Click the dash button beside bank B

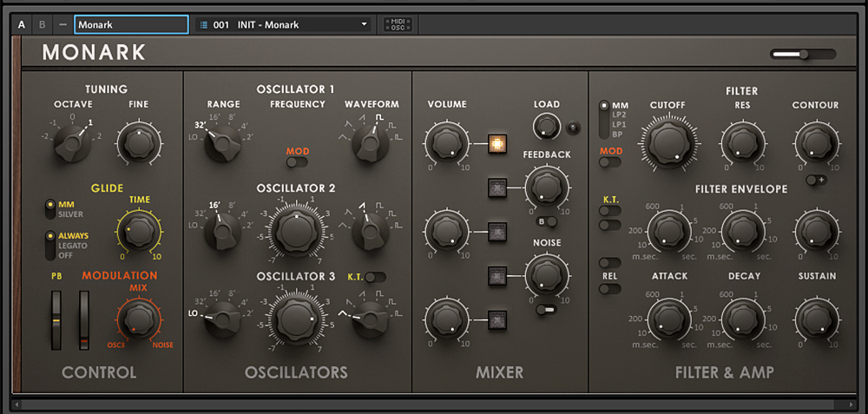(62, 24)
